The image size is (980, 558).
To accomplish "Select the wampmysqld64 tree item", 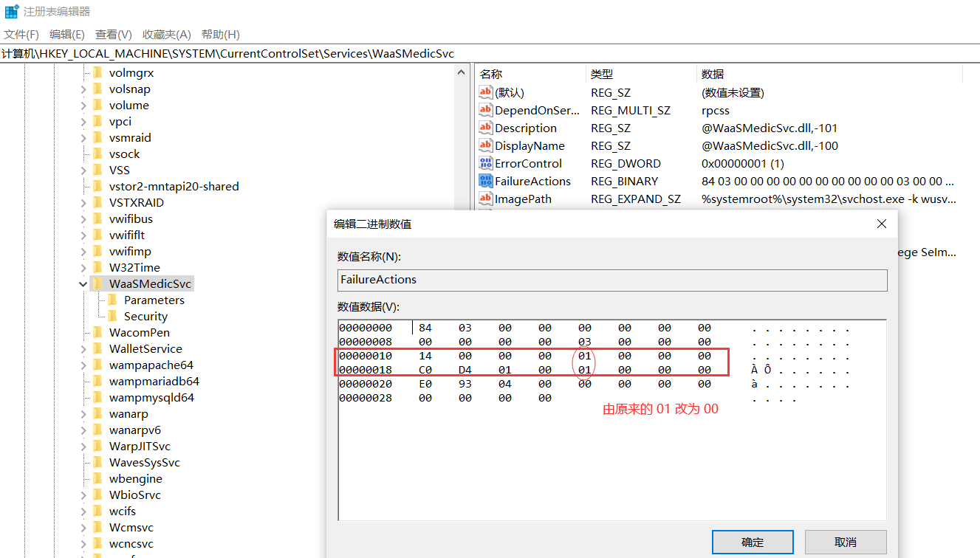I will pyautogui.click(x=152, y=398).
